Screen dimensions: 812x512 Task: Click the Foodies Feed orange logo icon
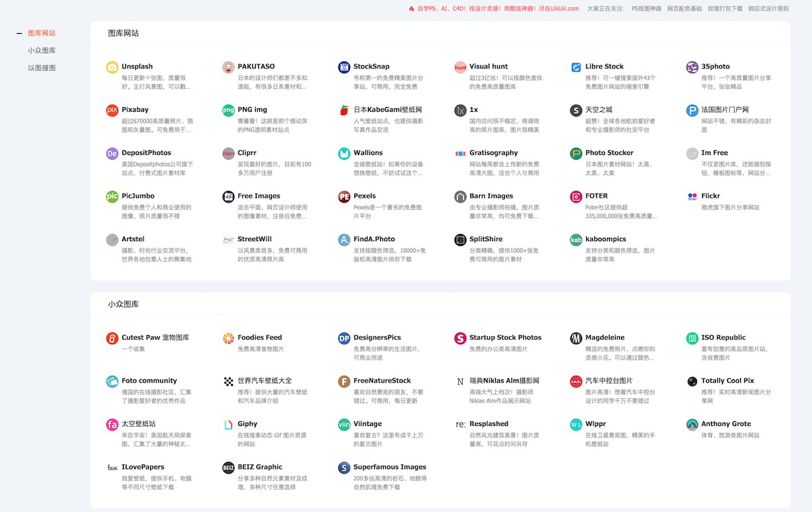(x=228, y=338)
